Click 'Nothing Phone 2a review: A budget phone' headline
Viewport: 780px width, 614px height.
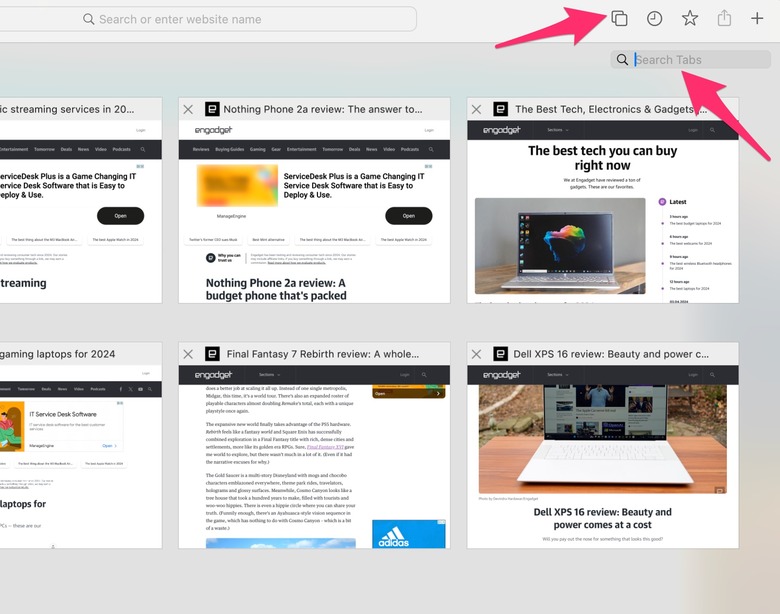[x=276, y=289]
